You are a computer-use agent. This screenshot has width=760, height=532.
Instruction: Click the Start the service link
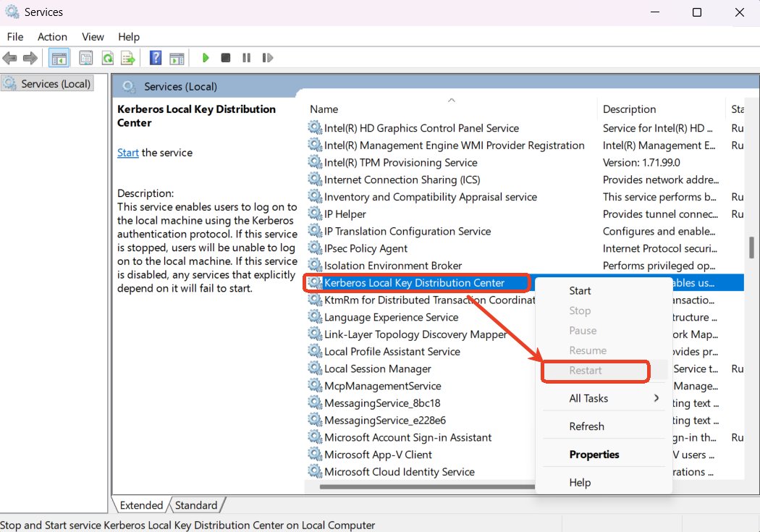pyautogui.click(x=128, y=153)
